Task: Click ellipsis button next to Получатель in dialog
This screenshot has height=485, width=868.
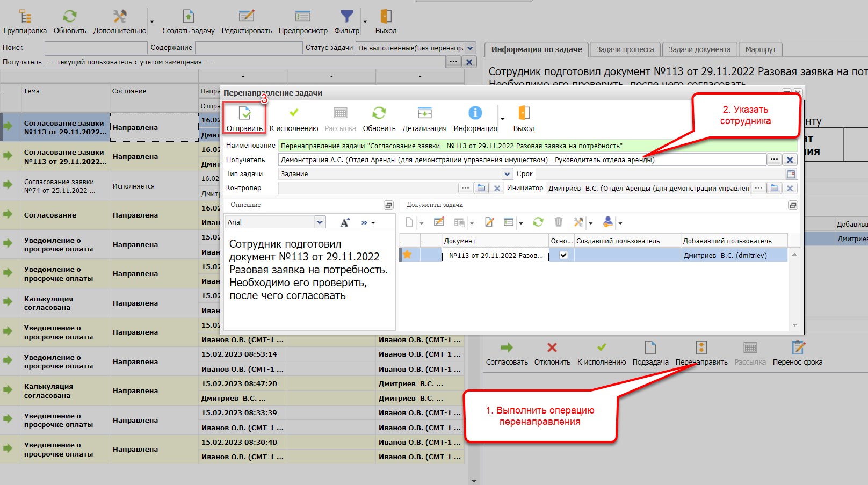Action: (773, 160)
